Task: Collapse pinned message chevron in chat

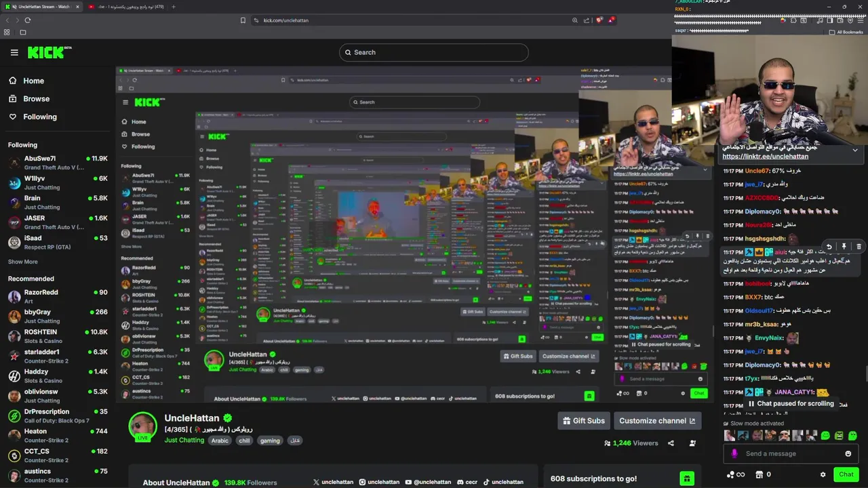Action: tap(855, 150)
